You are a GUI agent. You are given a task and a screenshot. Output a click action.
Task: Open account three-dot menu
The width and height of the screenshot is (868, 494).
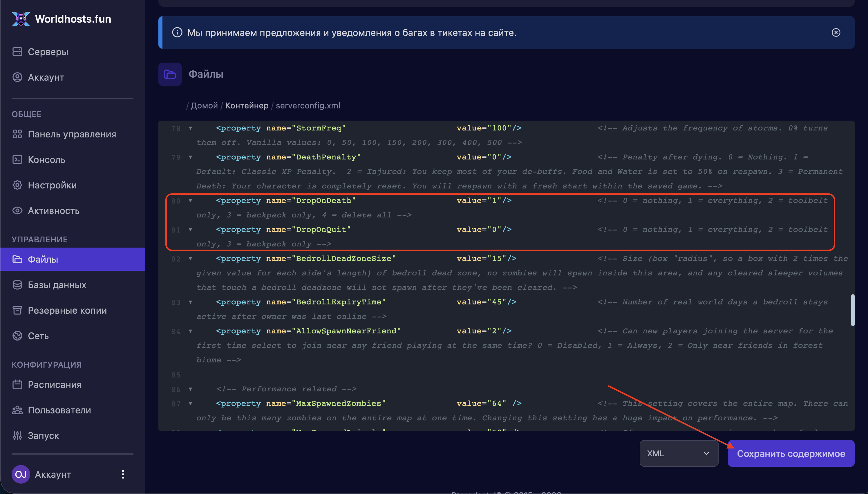click(x=123, y=474)
